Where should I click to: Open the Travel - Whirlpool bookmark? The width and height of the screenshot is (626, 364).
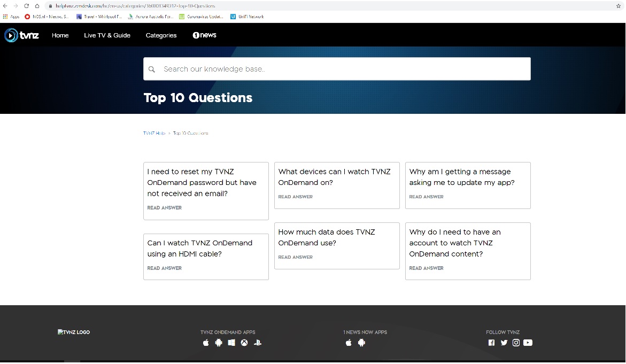99,17
